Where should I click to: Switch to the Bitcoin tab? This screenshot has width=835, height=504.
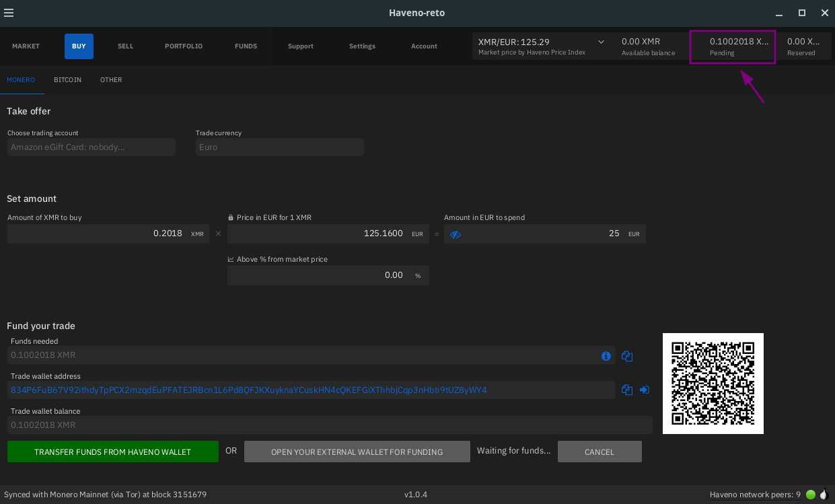67,80
